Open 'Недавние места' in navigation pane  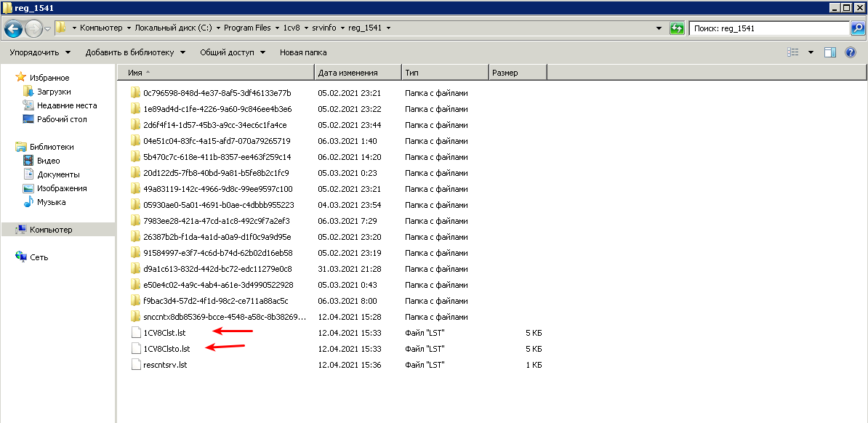click(x=67, y=105)
